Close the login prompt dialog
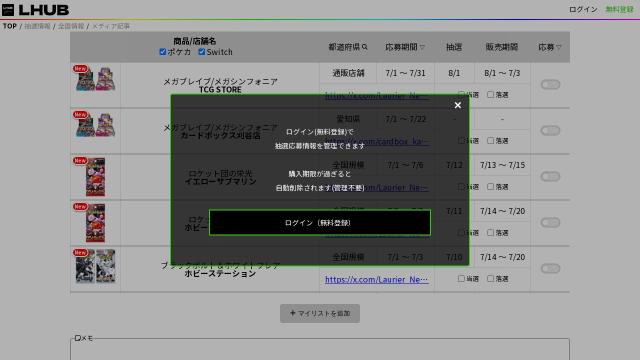The image size is (640, 360). click(x=458, y=105)
